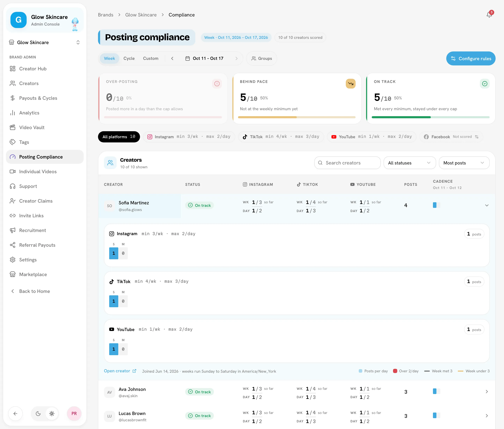The image size is (504, 429).
Task: Switch to light mode sun toggle
Action: point(52,413)
